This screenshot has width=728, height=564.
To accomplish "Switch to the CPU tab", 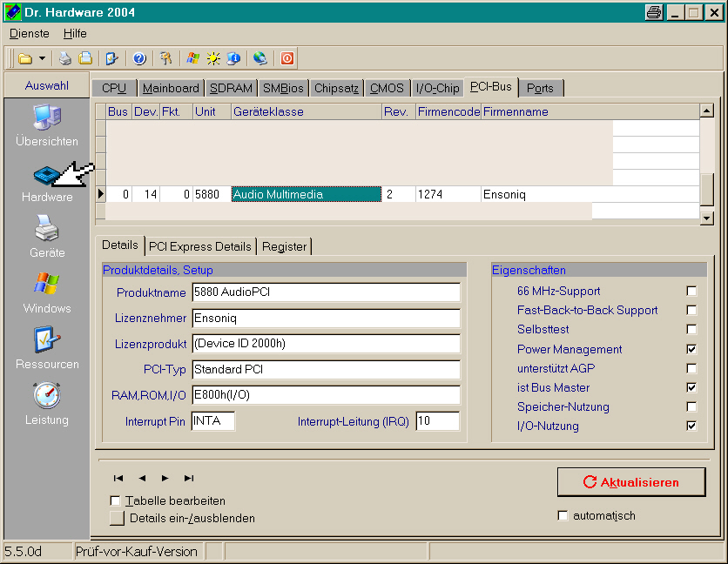I will [114, 88].
